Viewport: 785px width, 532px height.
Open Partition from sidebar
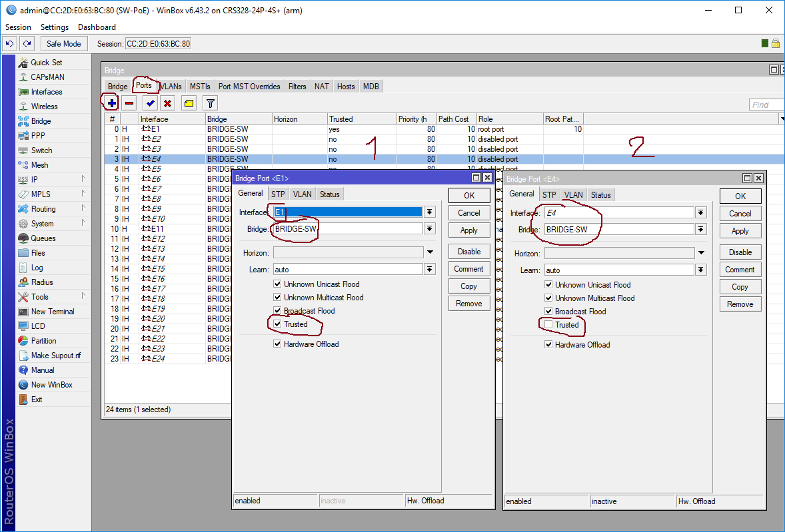pos(43,341)
